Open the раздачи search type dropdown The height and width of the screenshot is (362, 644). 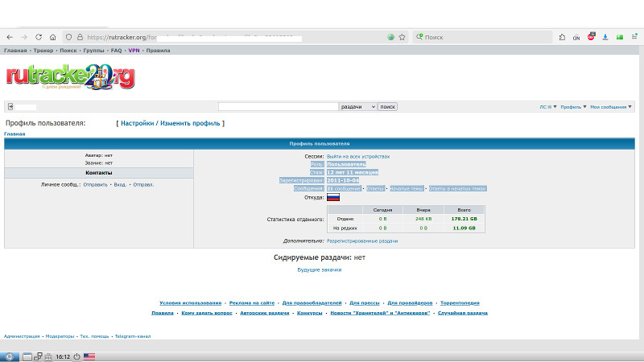[x=357, y=107]
